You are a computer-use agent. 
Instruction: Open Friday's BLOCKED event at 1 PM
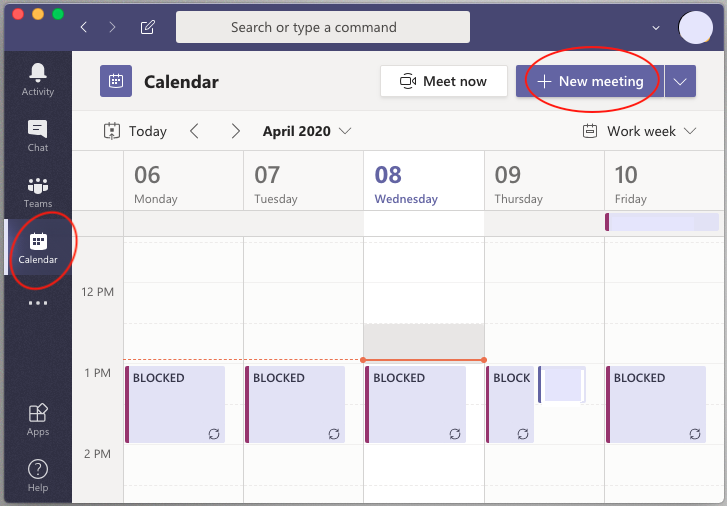pyautogui.click(x=656, y=404)
